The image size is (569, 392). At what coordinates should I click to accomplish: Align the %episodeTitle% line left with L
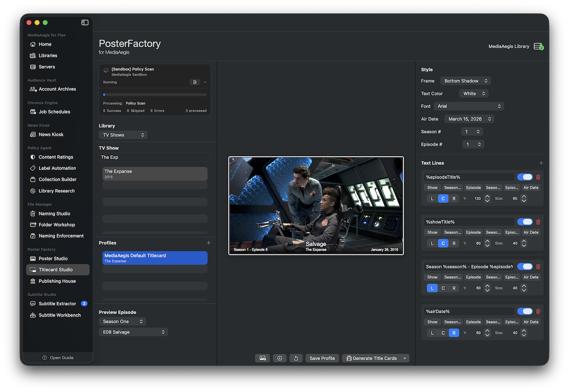(x=432, y=199)
